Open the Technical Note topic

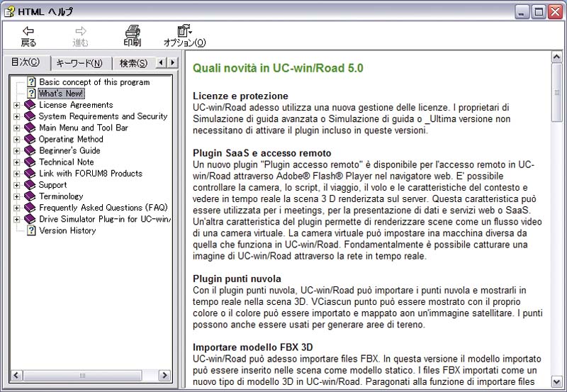click(x=66, y=162)
